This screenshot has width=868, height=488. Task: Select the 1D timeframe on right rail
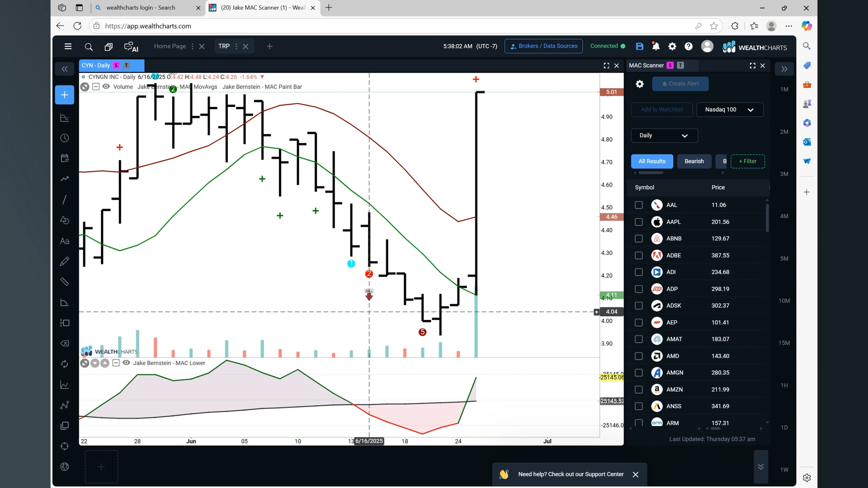click(784, 427)
